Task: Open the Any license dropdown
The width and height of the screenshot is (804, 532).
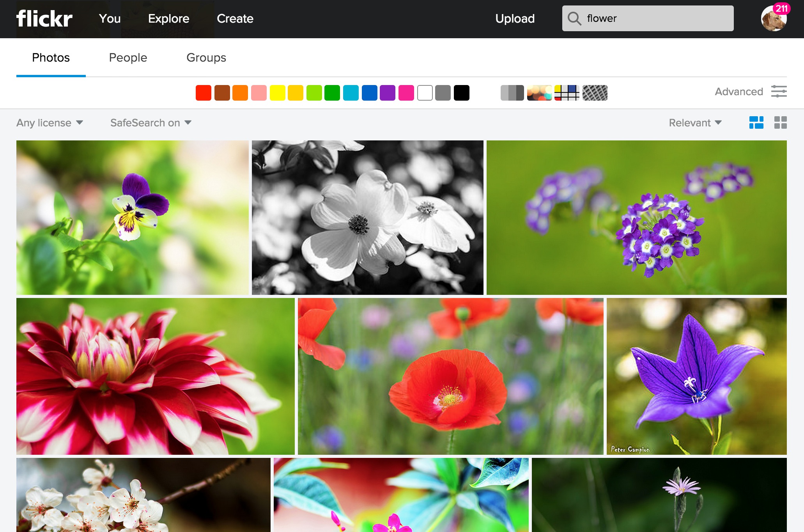Action: pyautogui.click(x=50, y=123)
